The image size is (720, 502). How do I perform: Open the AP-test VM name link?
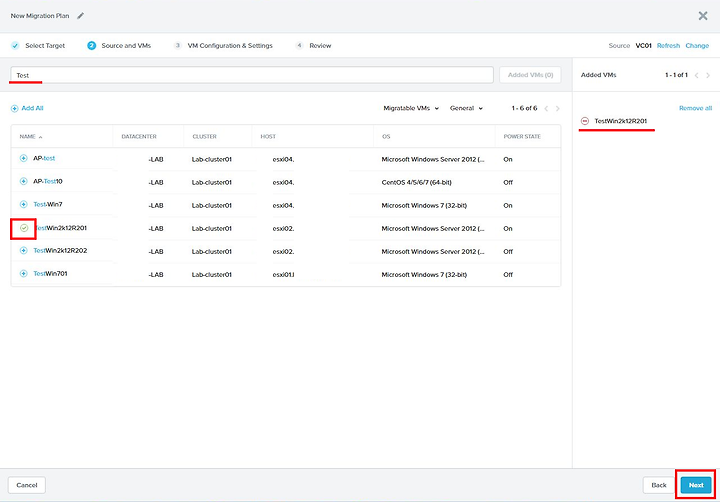coord(44,158)
